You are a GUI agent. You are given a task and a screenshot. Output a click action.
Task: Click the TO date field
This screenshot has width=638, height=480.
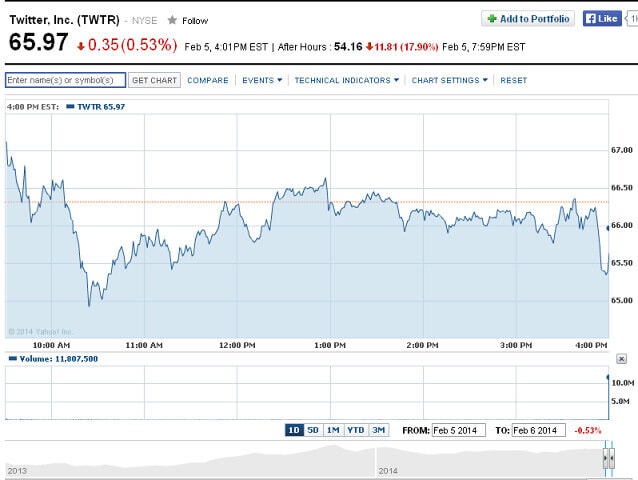coord(537,430)
